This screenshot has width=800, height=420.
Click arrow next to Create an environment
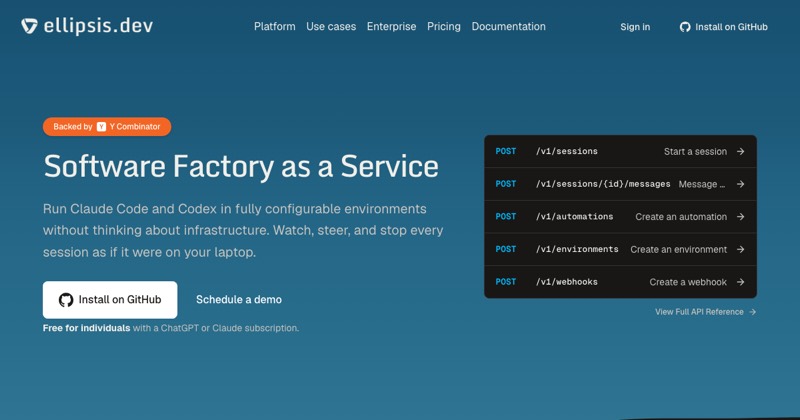(x=740, y=250)
